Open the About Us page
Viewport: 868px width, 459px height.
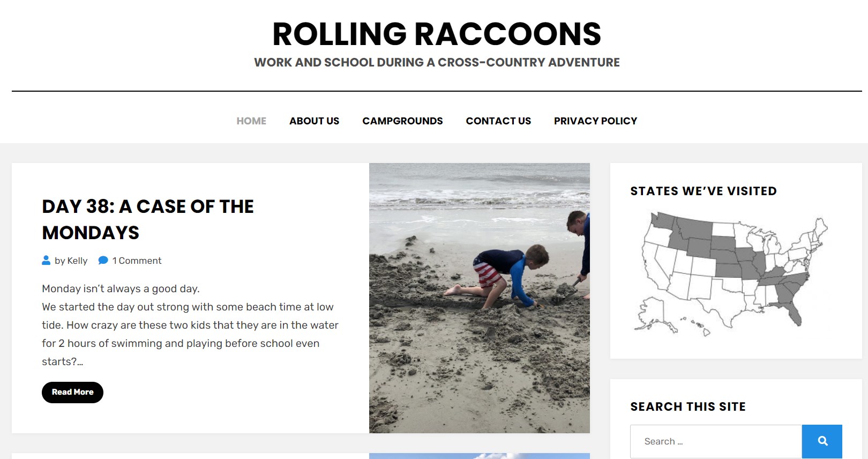[x=314, y=121]
